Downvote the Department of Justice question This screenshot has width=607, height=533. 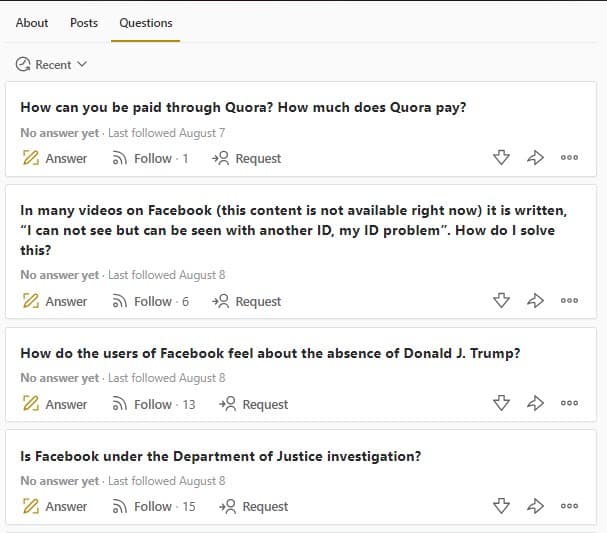pyautogui.click(x=501, y=506)
